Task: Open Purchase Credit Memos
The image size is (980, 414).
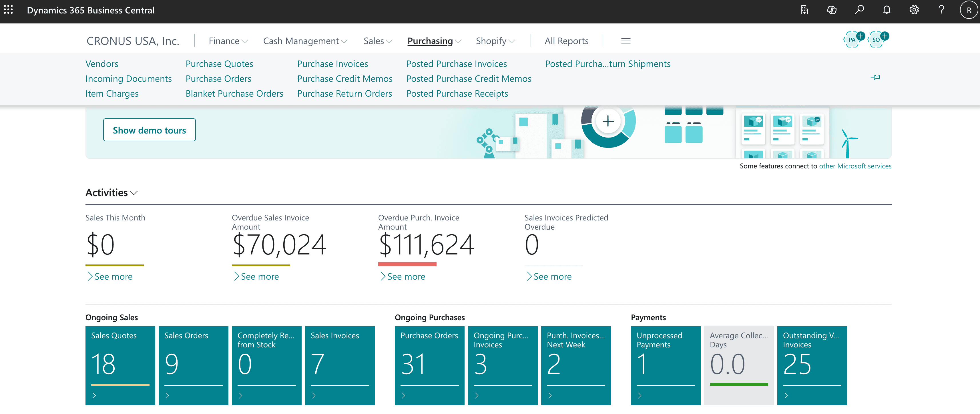Action: coord(345,79)
